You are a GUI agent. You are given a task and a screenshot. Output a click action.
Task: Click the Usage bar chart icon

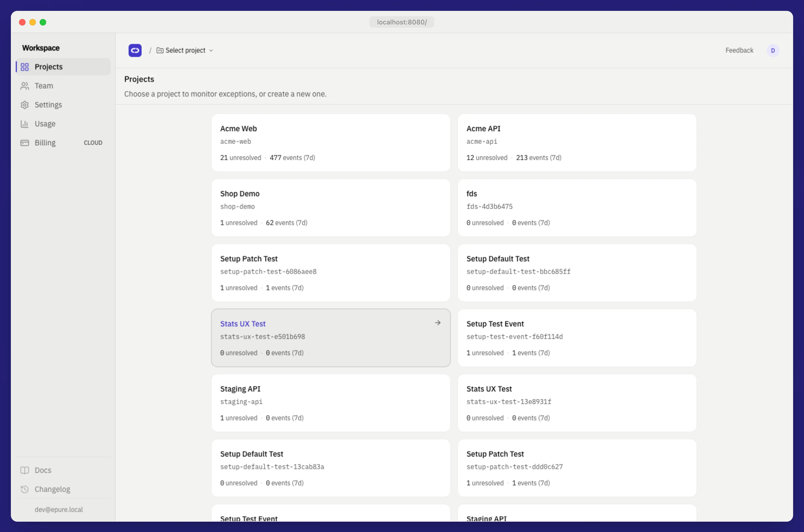point(24,124)
